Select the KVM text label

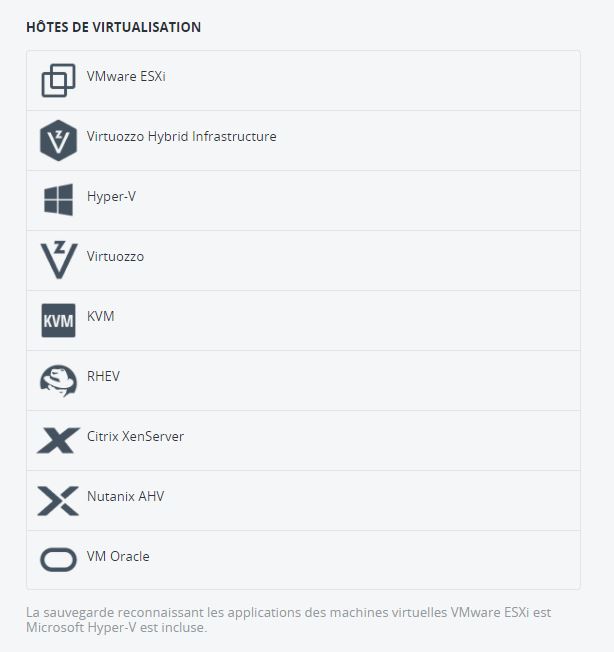point(101,316)
